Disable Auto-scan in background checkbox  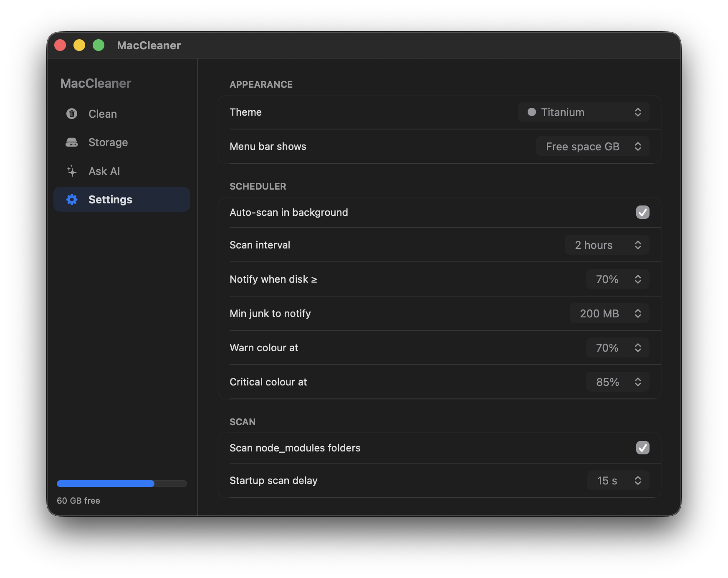pyautogui.click(x=642, y=212)
